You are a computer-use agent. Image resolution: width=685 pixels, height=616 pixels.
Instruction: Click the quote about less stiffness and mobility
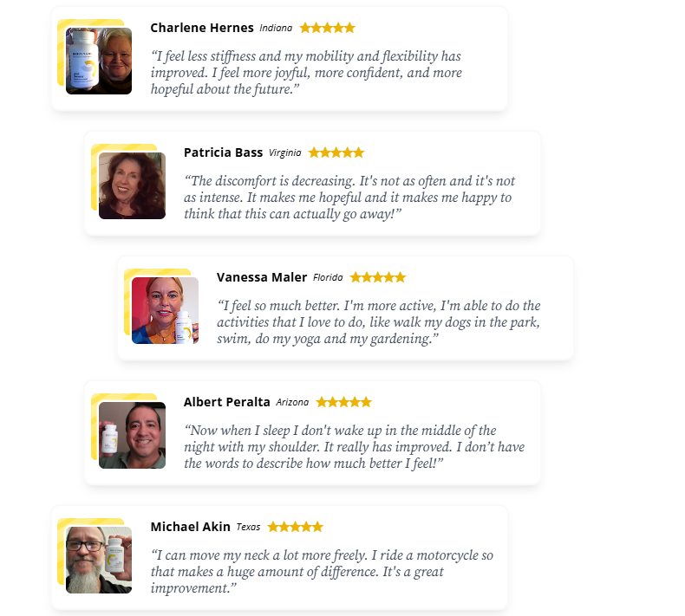306,73
